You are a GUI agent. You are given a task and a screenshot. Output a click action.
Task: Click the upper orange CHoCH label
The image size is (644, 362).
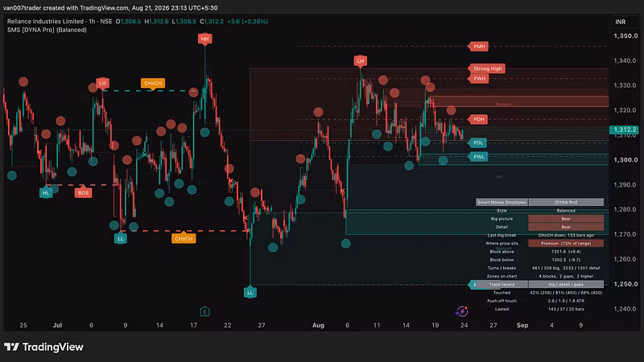pos(153,84)
